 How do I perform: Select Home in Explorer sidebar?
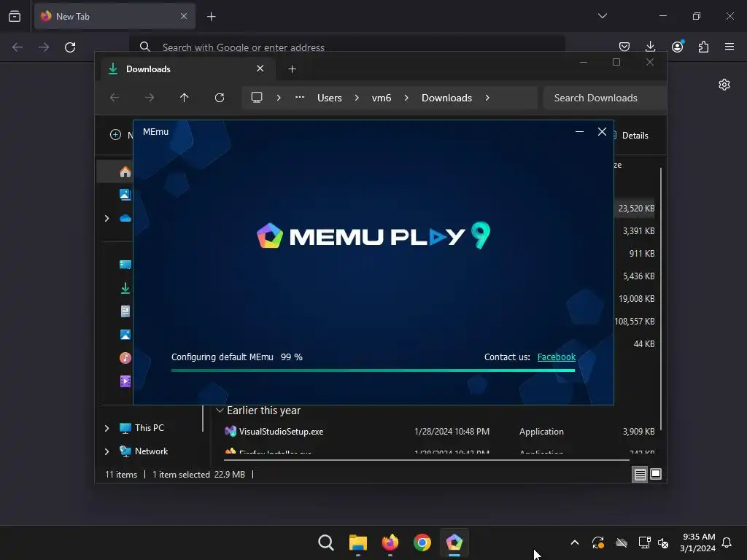[x=125, y=171]
